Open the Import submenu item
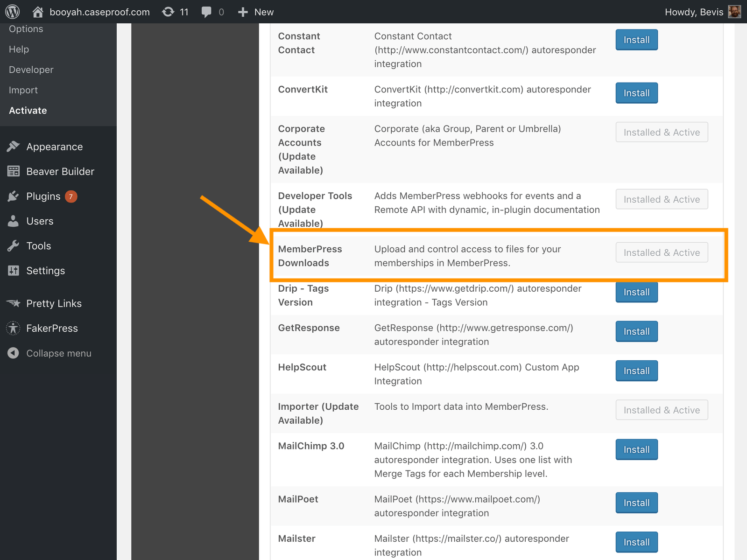The image size is (747, 560). [x=23, y=90]
